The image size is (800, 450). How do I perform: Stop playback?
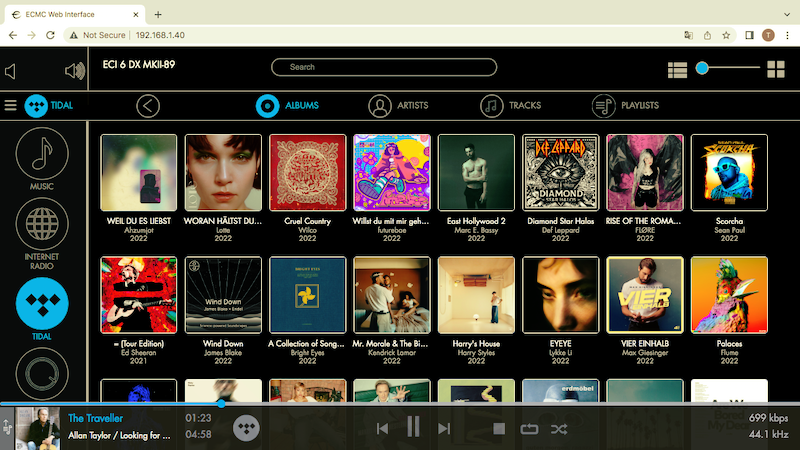(x=499, y=429)
